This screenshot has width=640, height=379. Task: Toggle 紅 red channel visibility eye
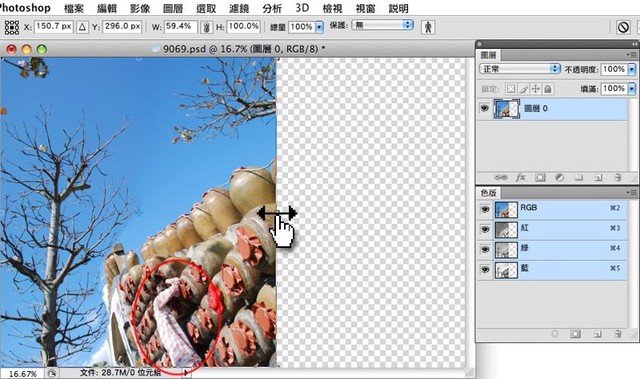click(484, 229)
